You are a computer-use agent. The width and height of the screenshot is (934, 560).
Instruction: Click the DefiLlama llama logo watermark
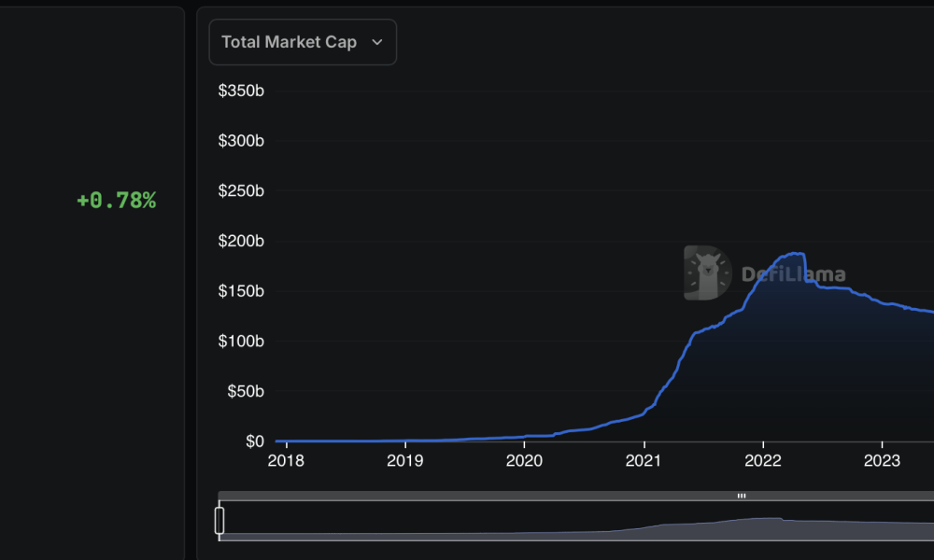707,273
